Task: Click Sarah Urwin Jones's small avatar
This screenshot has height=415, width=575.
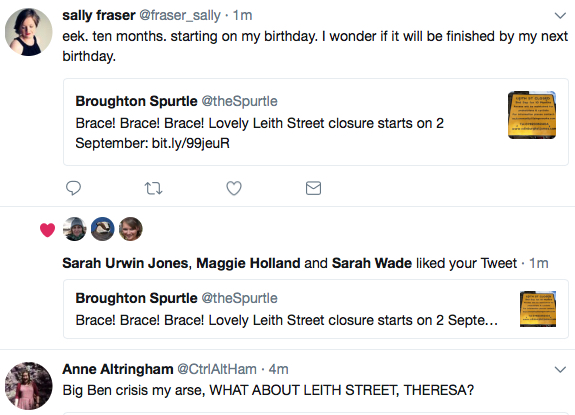Action: (75, 229)
